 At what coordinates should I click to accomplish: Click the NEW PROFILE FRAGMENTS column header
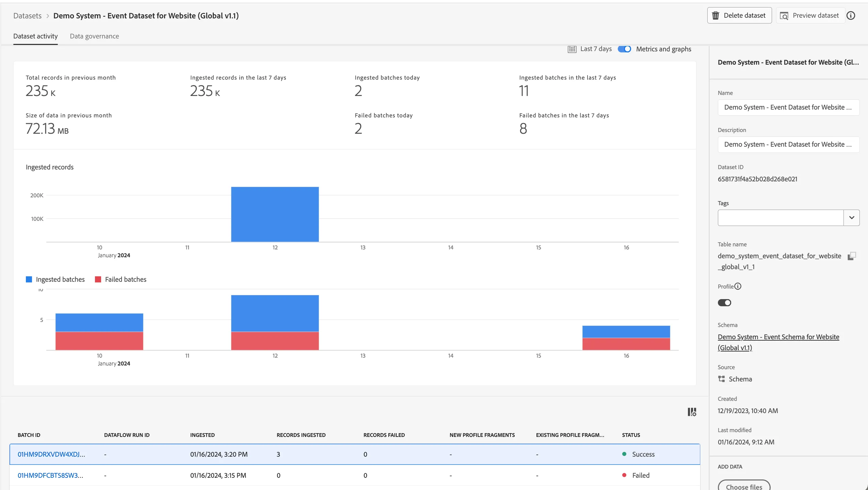click(482, 435)
